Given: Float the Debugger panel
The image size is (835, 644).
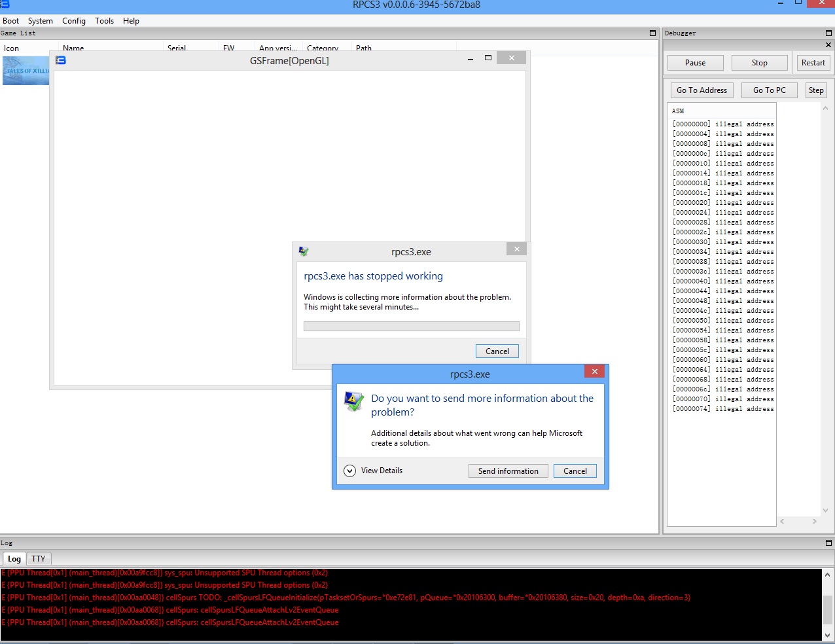Looking at the screenshot, I should point(828,33).
